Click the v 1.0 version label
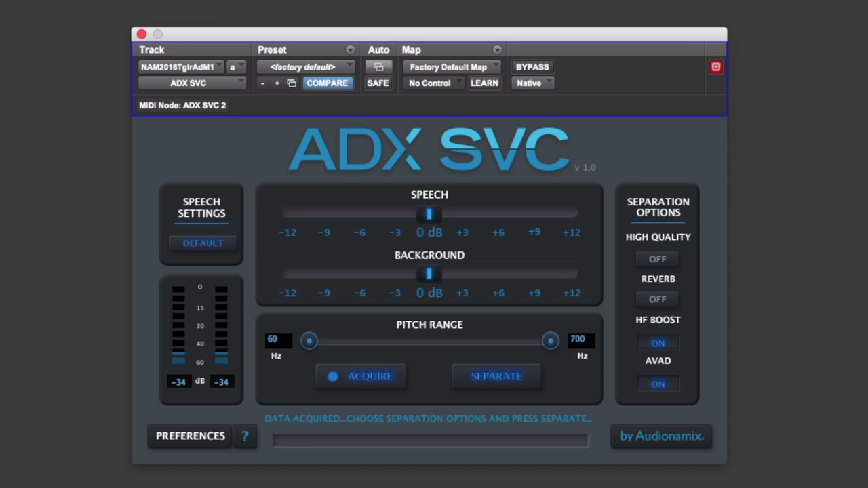868x488 pixels. coord(585,167)
